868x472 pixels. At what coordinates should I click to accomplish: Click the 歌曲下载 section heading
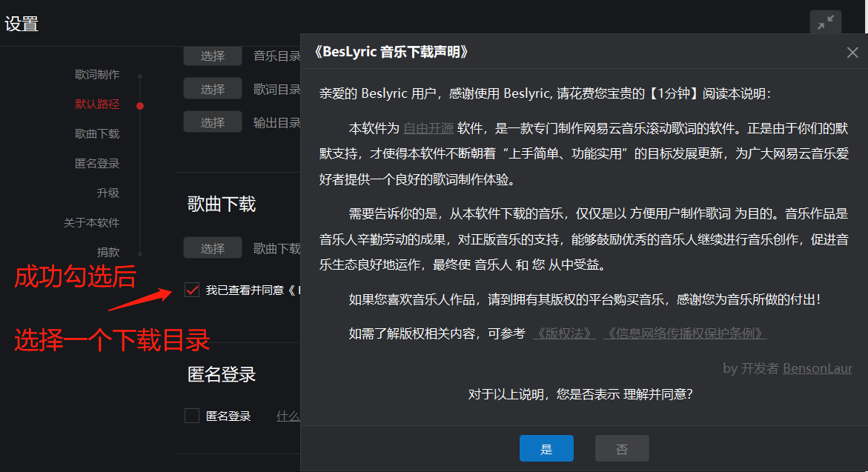click(222, 205)
